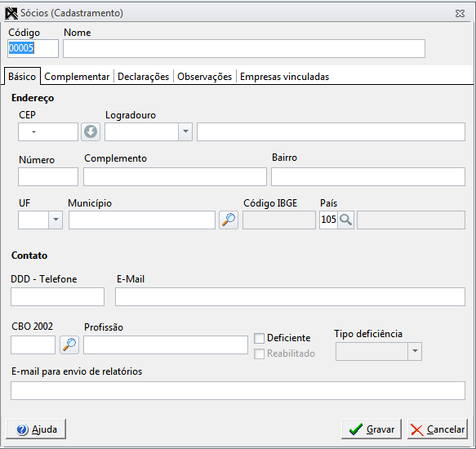Viewport: 476px width, 449px height.
Task: Click the E-Mail text field
Action: click(x=290, y=296)
